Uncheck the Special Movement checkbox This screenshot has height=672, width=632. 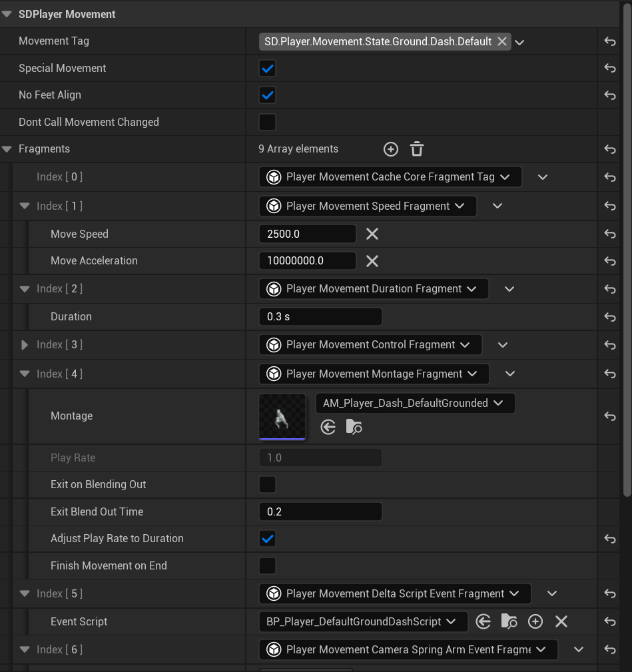[267, 69]
